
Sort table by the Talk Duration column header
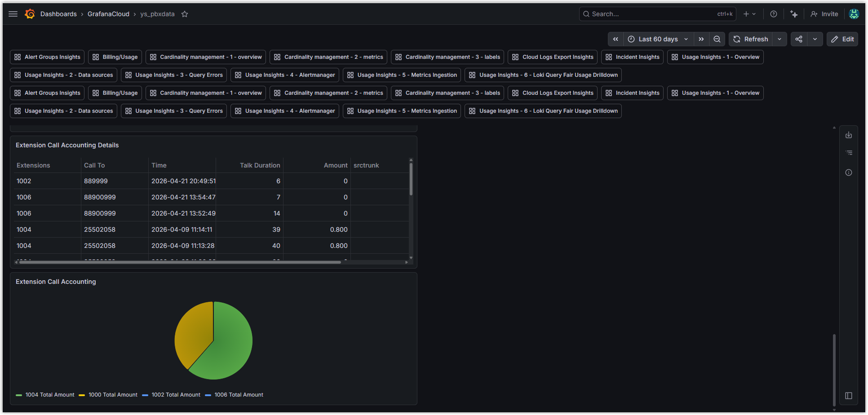[x=260, y=165]
